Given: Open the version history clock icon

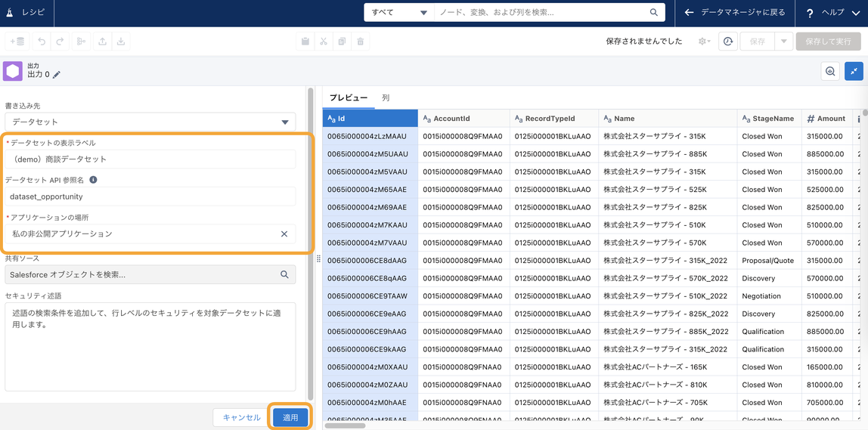Looking at the screenshot, I should pos(728,42).
